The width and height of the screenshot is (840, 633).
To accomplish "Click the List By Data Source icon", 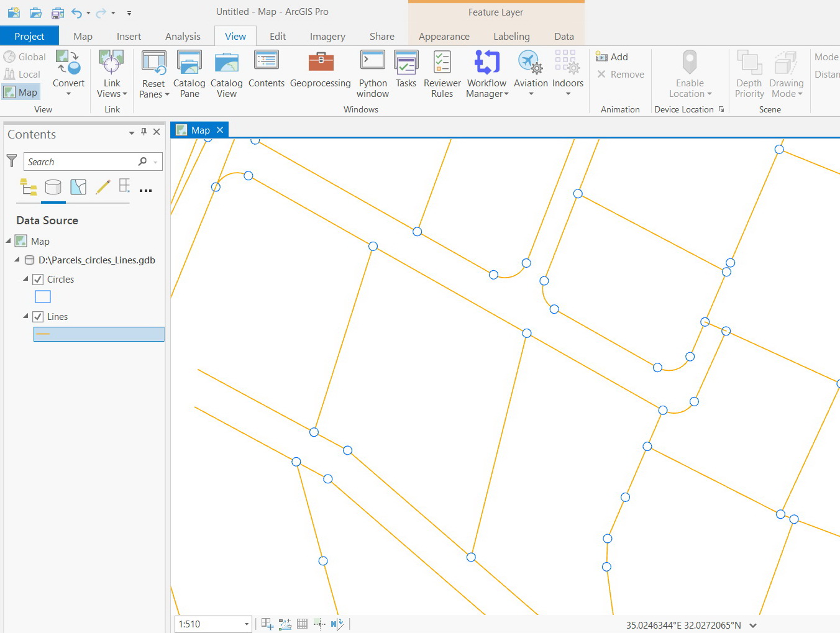I will point(53,187).
